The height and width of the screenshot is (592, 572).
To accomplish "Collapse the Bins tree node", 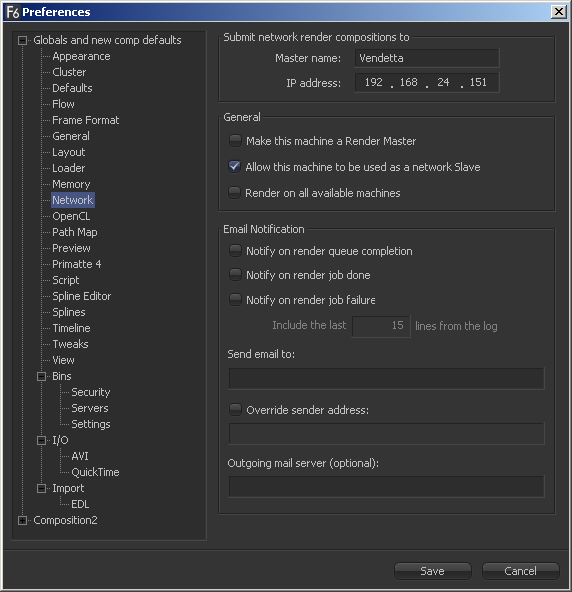I will tap(42, 376).
